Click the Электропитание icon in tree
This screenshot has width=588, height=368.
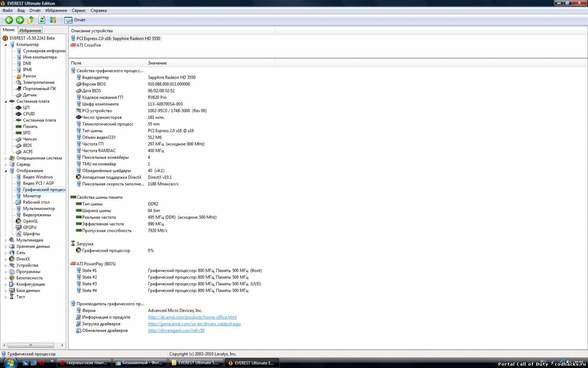click(18, 82)
